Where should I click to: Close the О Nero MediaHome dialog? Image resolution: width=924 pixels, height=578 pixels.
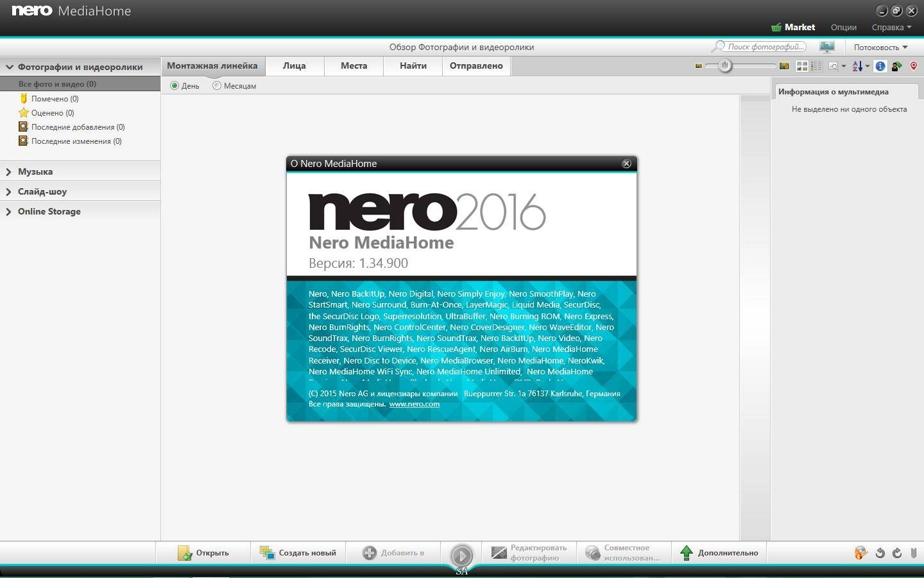point(627,164)
